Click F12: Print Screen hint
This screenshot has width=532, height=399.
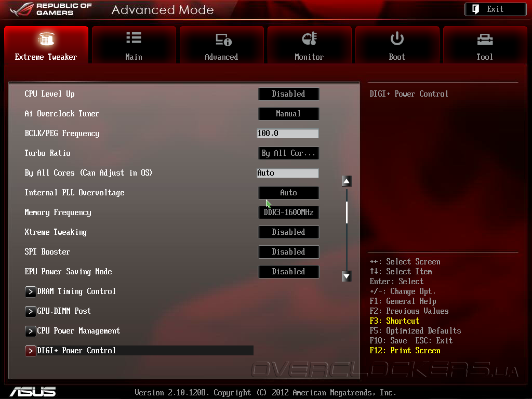pos(405,351)
